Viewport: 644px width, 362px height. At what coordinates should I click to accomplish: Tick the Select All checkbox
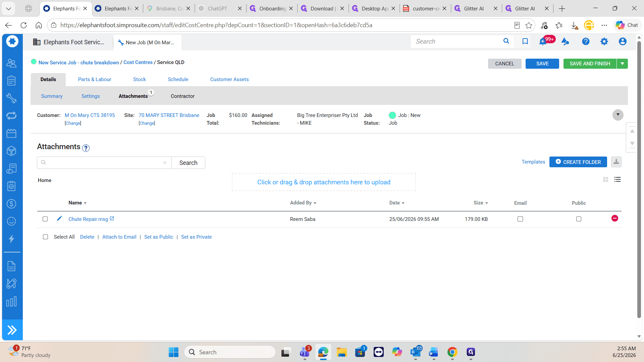click(45, 237)
